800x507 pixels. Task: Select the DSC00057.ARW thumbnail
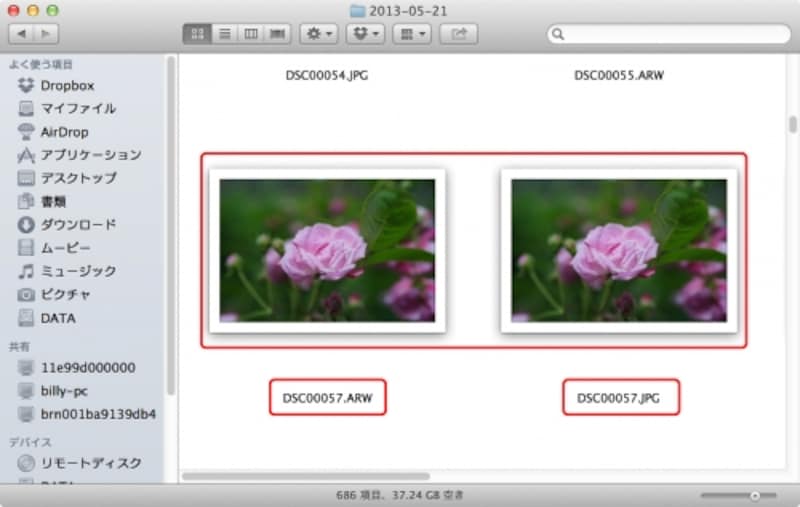327,250
